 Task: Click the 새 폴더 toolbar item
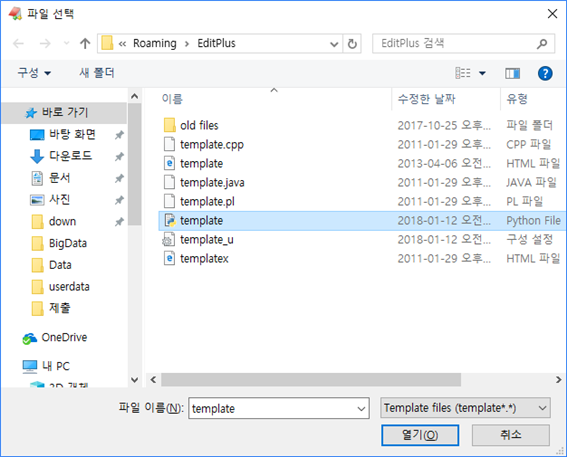click(x=97, y=73)
